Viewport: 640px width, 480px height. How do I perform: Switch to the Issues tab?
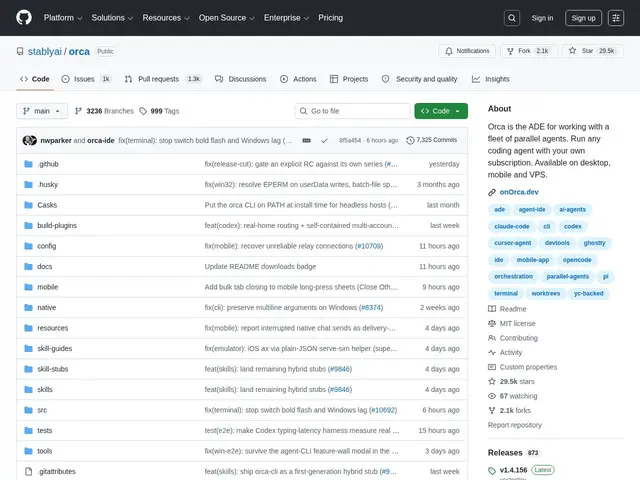[86, 79]
